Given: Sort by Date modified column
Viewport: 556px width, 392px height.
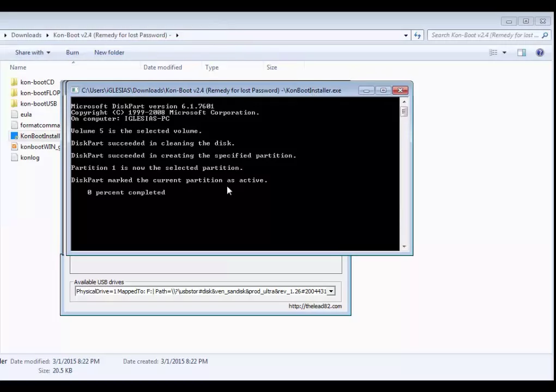Looking at the screenshot, I should 162,68.
